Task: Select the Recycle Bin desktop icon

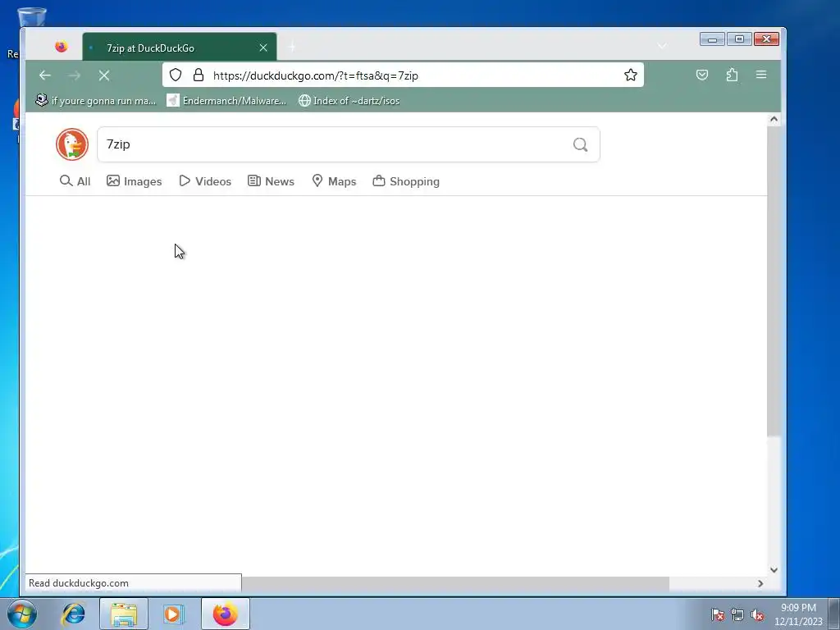Action: pyautogui.click(x=30, y=17)
